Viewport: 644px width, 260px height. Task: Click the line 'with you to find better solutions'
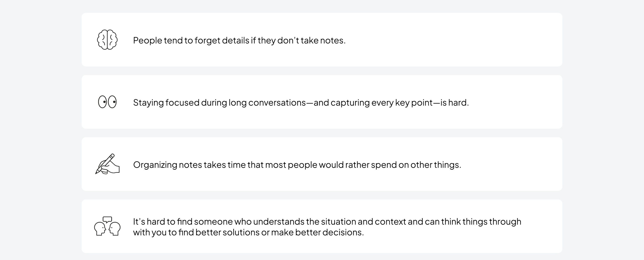248,232
